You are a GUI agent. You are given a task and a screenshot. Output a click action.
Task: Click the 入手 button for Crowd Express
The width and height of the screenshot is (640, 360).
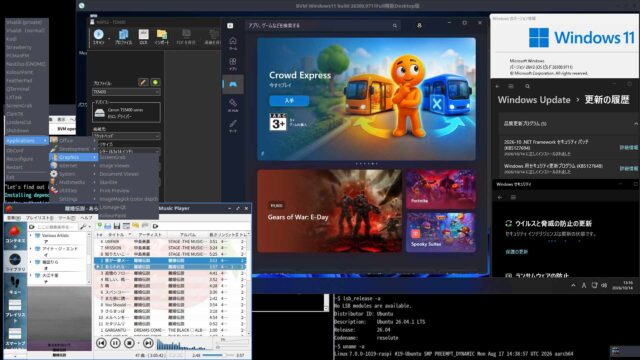point(289,100)
